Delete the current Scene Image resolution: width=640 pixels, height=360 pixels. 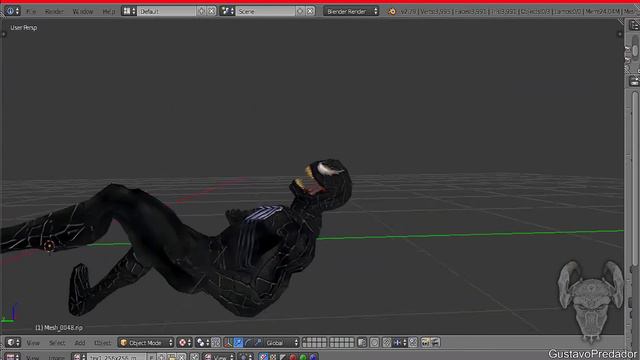pos(310,11)
